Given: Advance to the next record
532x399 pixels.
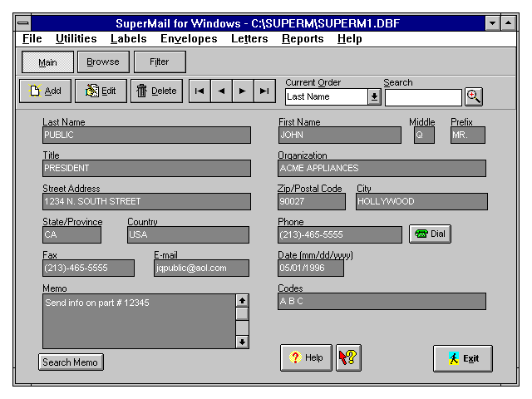Looking at the screenshot, I should click(243, 91).
